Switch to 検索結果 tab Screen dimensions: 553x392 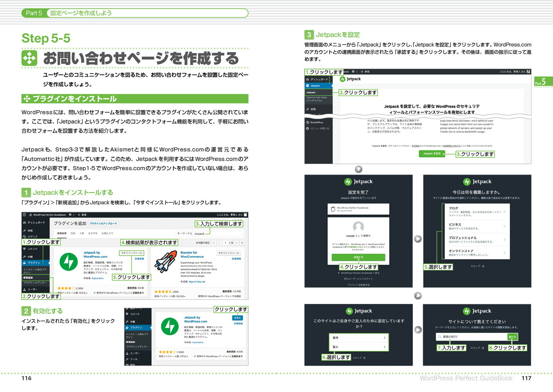(62, 233)
